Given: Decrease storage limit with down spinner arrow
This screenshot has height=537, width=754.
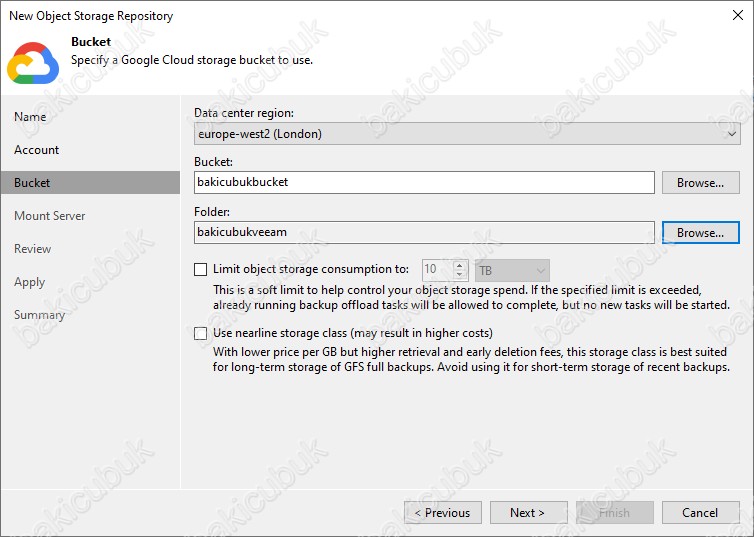Looking at the screenshot, I should tap(460, 275).
